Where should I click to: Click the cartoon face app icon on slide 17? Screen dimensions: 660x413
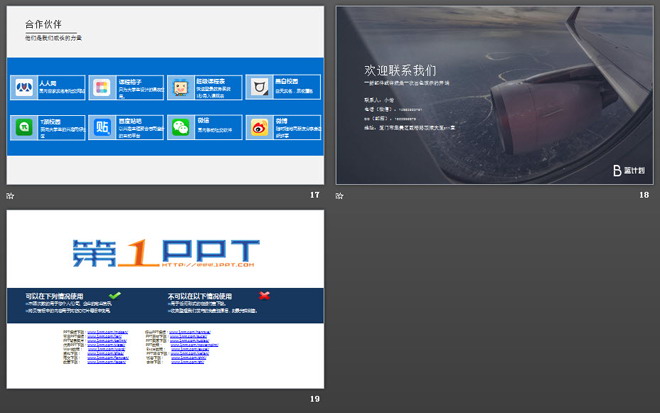click(181, 88)
